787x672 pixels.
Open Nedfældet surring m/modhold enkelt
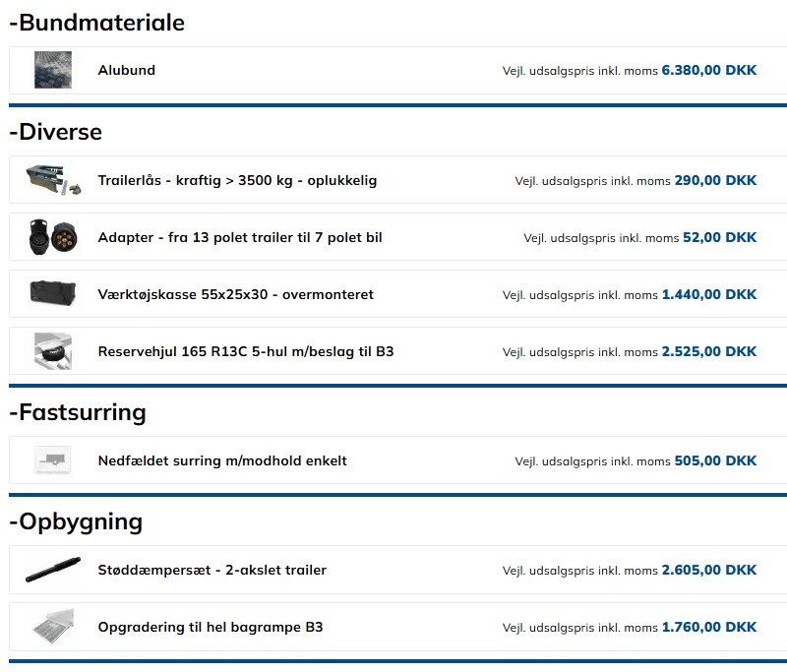point(222,460)
